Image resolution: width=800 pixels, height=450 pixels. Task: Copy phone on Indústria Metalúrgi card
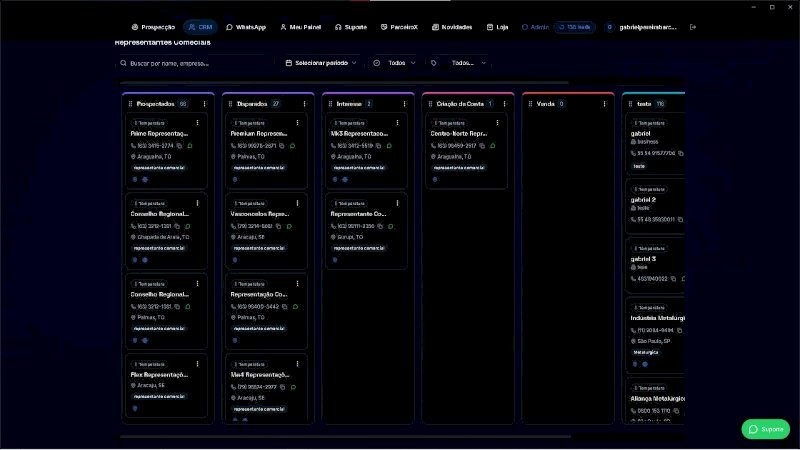pos(680,331)
